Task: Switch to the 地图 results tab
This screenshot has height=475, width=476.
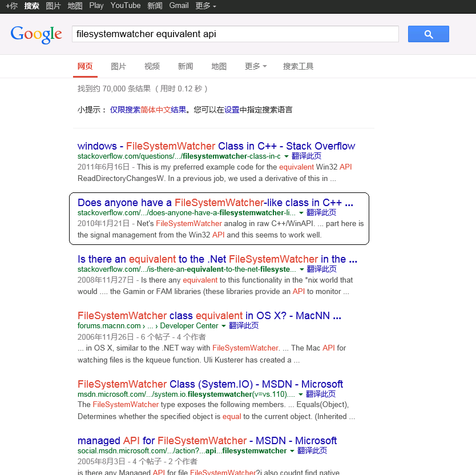Action: [x=219, y=66]
